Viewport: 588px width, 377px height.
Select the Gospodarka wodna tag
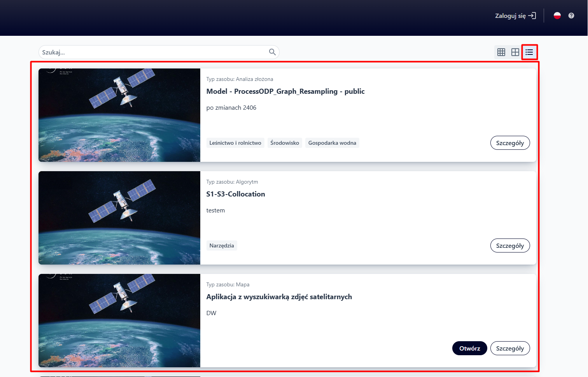coord(332,143)
